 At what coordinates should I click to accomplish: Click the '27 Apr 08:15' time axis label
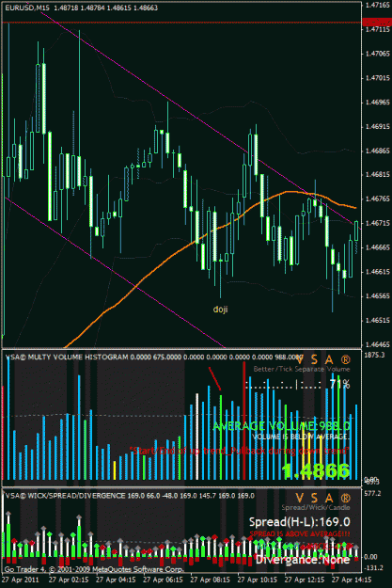coord(211,580)
